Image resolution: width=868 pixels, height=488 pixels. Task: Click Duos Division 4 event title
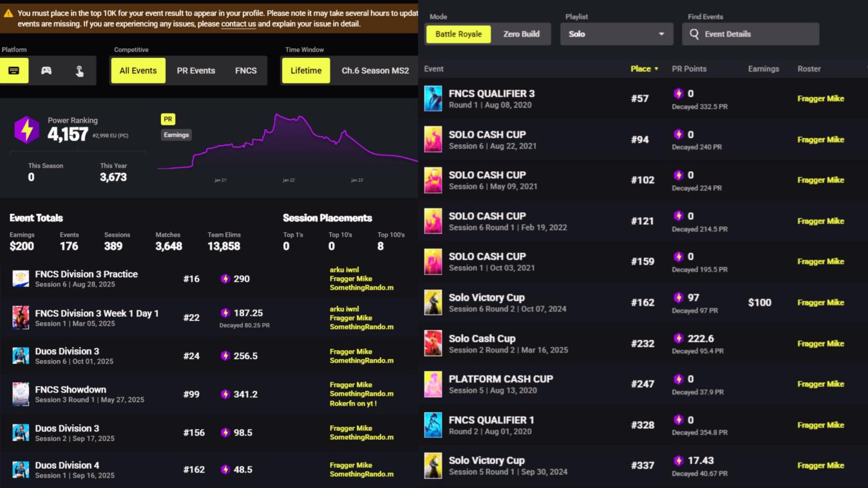(x=67, y=465)
